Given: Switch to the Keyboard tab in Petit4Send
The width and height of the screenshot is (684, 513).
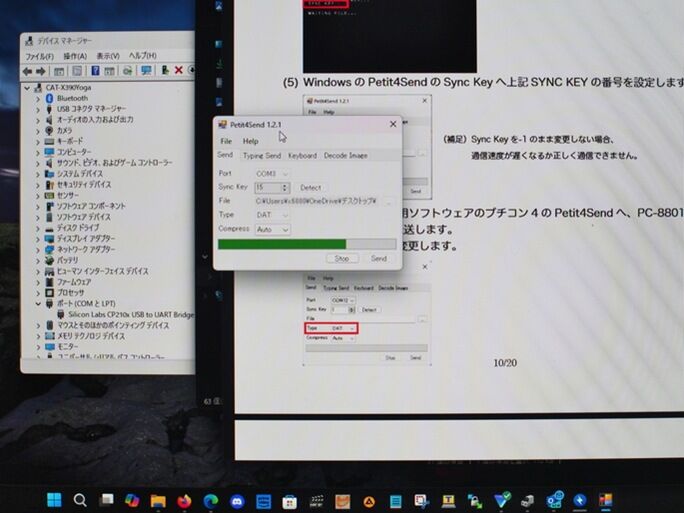Looking at the screenshot, I should point(302,155).
